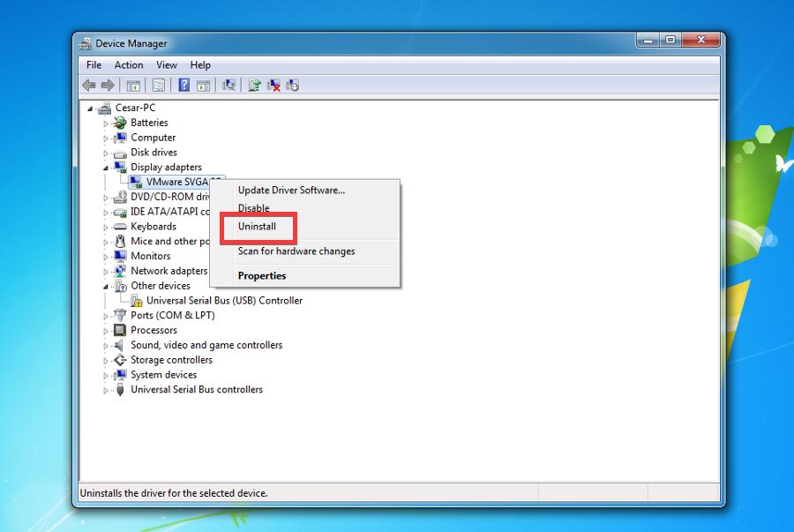Open the File menu
794x532 pixels.
pyautogui.click(x=94, y=64)
